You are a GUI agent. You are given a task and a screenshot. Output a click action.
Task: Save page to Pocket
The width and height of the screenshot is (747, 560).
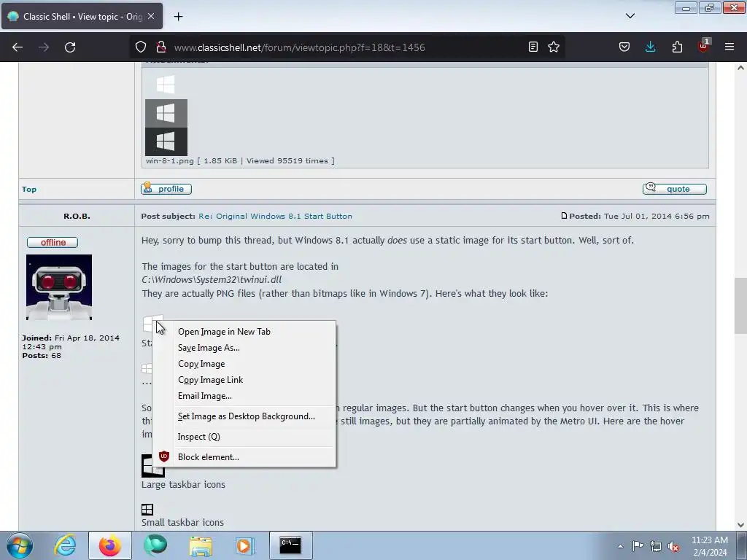pos(624,47)
